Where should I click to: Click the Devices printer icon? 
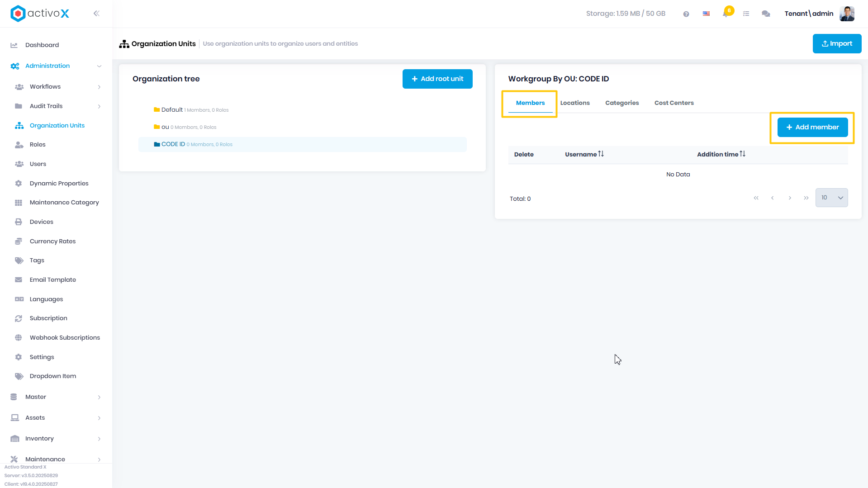(19, 222)
